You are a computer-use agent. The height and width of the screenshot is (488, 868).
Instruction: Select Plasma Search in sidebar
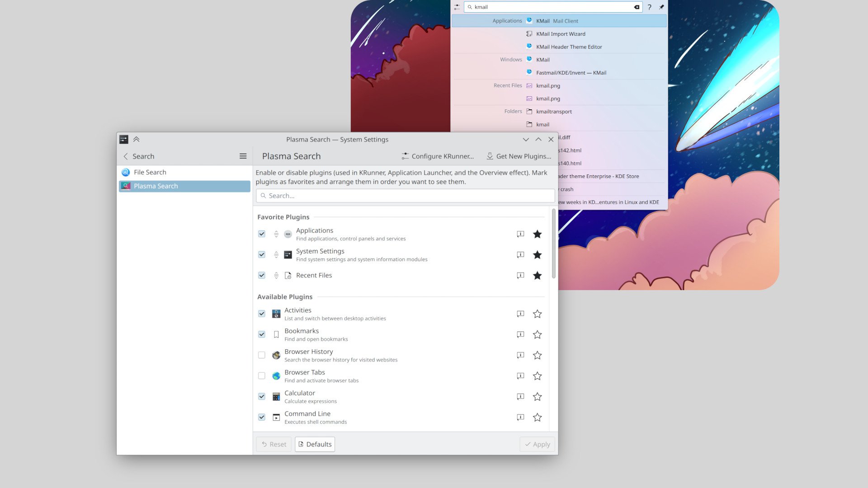(184, 186)
